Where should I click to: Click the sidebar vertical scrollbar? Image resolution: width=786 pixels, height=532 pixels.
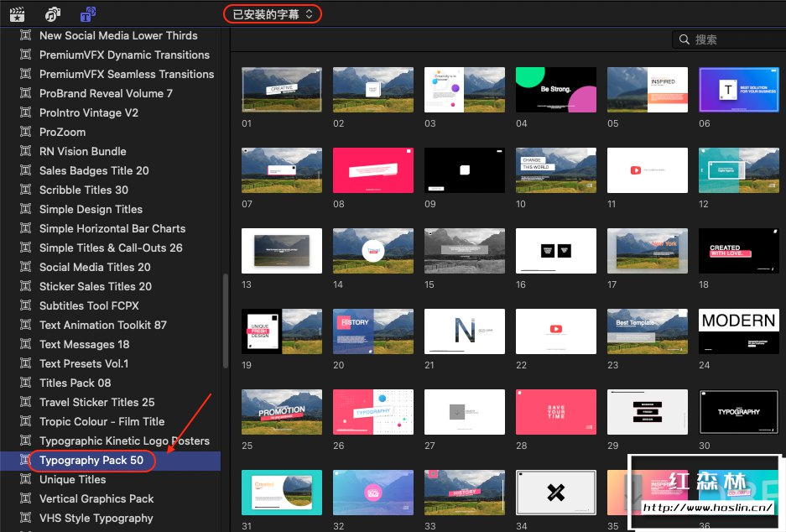click(226, 321)
